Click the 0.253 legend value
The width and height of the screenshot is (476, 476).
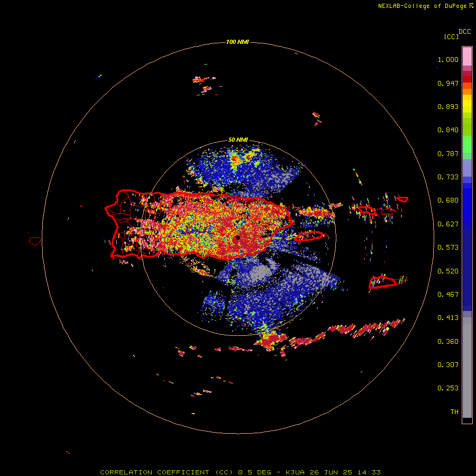click(x=448, y=388)
